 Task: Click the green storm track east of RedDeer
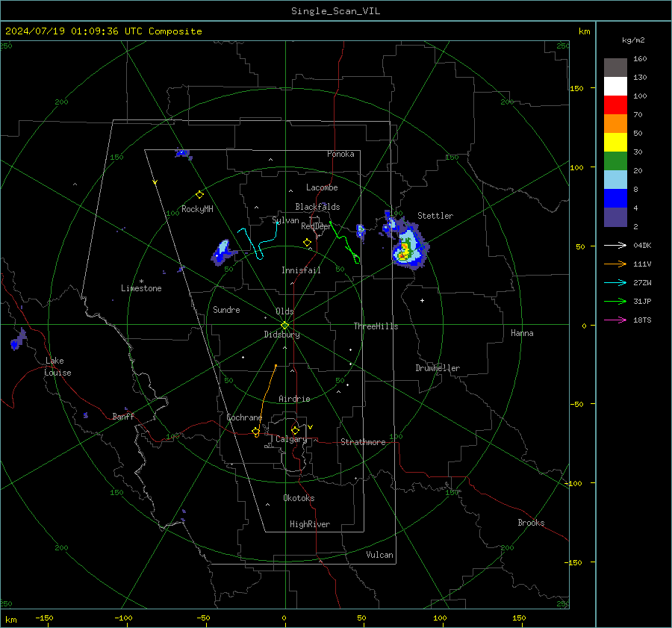point(345,242)
